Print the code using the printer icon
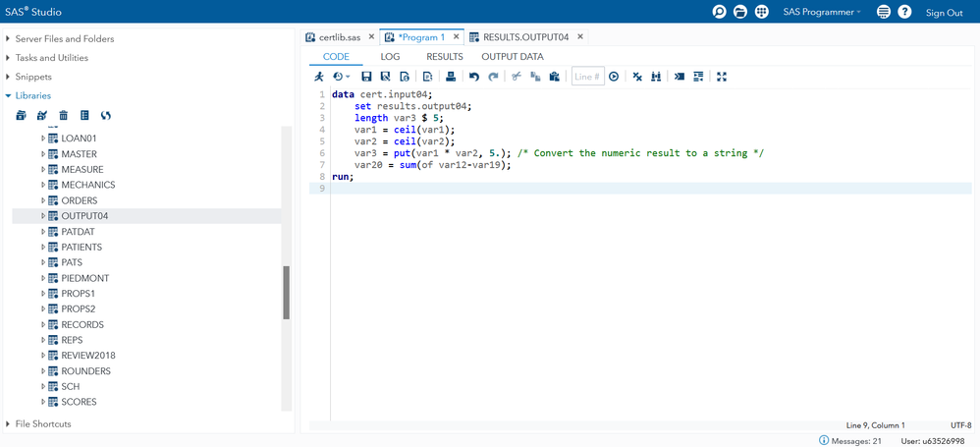 point(451,77)
